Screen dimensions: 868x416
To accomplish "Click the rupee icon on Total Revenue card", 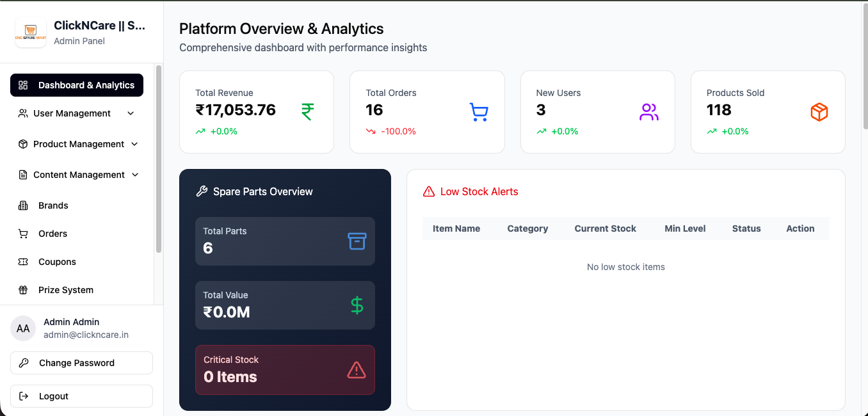I will tap(307, 111).
